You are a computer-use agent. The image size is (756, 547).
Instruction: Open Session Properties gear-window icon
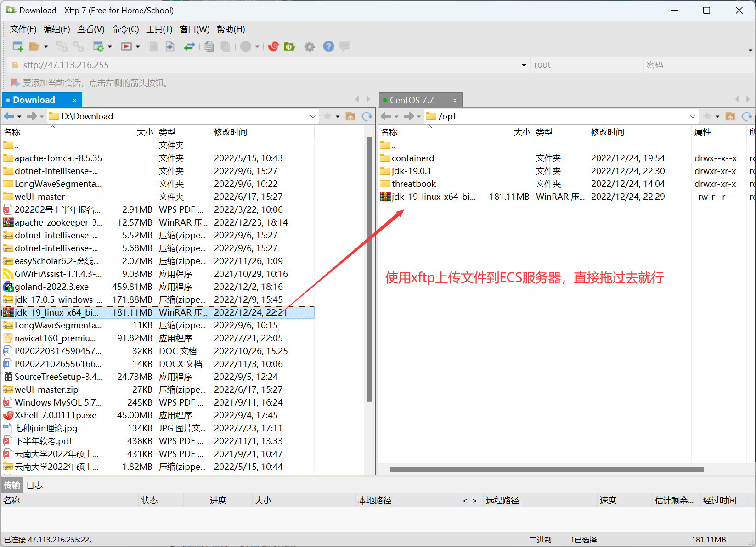tap(98, 46)
